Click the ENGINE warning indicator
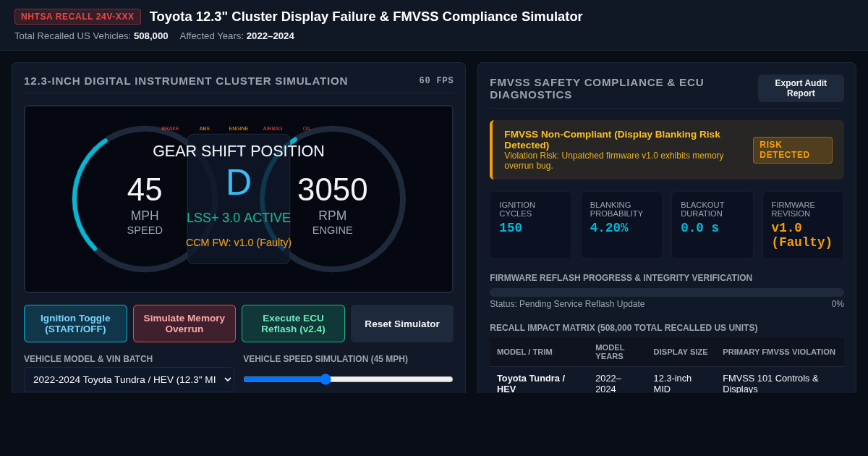Screen dimensions: 868x456 239,128
